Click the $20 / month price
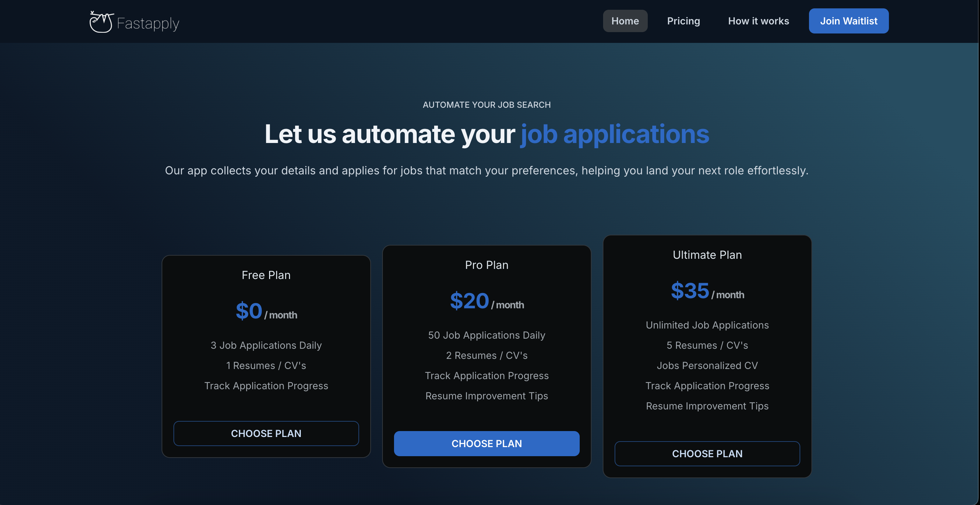 coord(486,301)
